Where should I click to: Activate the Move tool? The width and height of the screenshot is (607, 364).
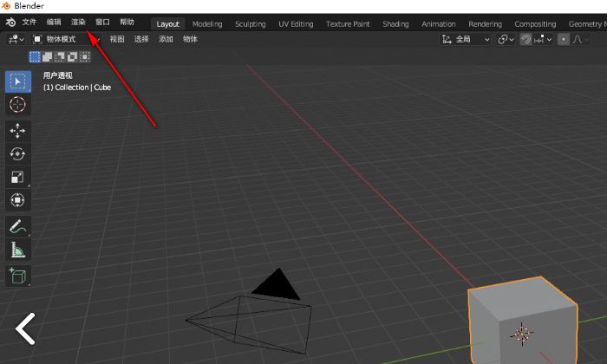17,130
